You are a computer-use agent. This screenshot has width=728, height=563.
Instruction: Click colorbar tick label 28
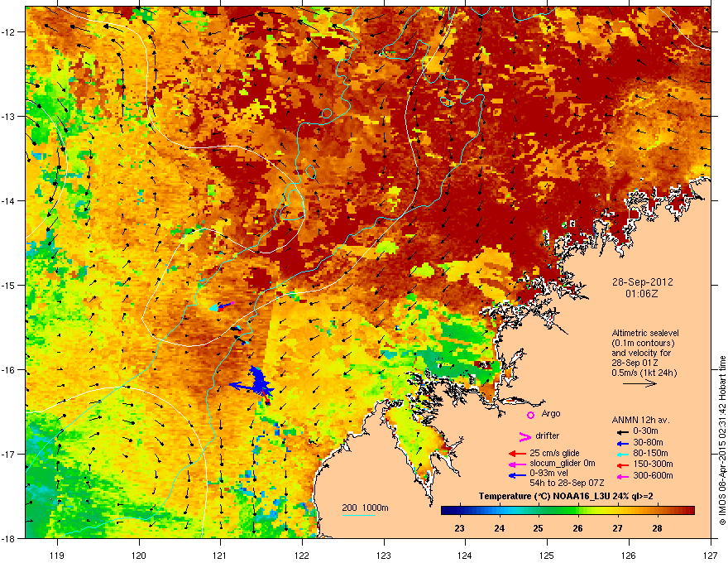(657, 528)
